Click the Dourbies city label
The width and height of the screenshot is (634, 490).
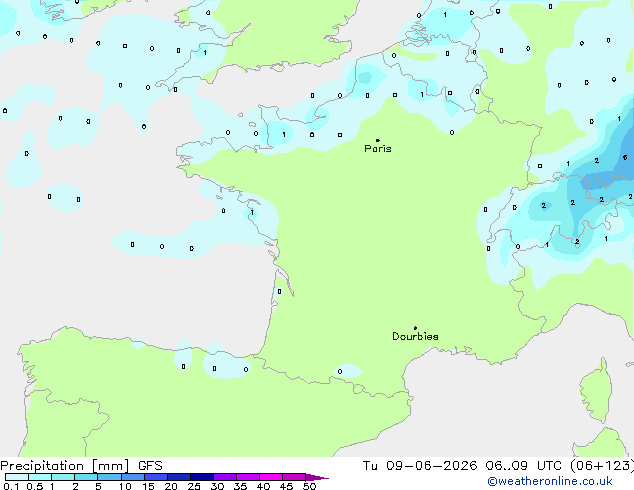(415, 336)
